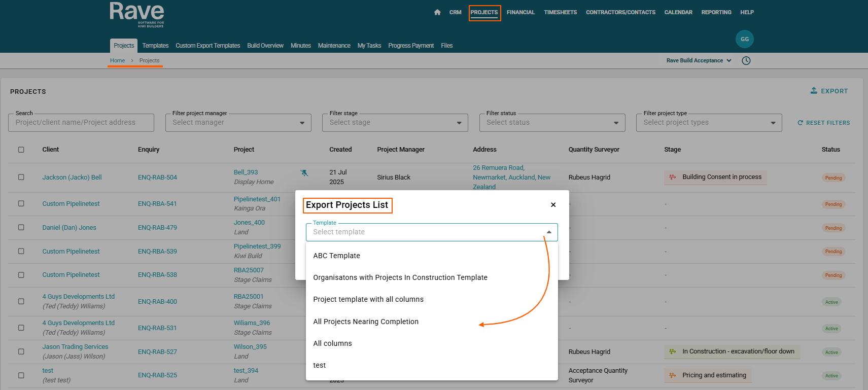The image size is (868, 390).
Task: Select checkbox for ENQ-RBA-541 row
Action: [21, 204]
